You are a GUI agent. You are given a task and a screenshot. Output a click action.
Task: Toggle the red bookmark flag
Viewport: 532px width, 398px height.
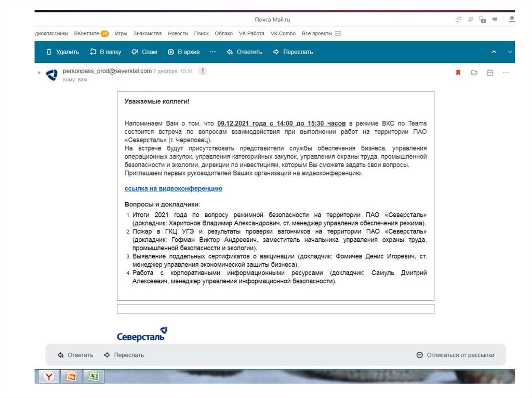coord(458,73)
